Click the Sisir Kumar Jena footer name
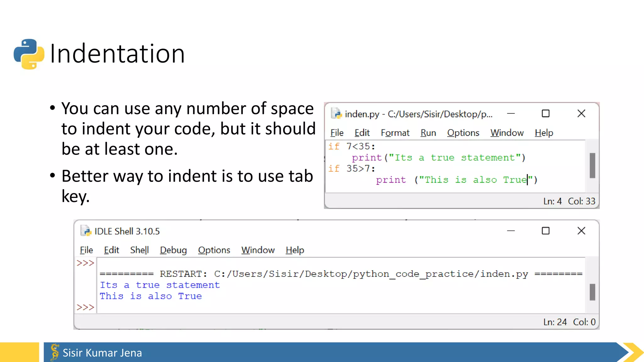The height and width of the screenshot is (362, 644). [x=102, y=353]
